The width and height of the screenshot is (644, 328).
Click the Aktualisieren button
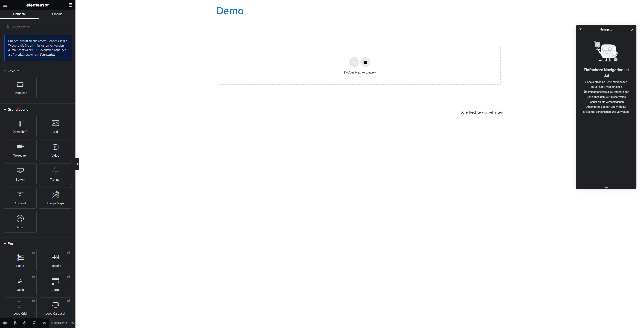(x=59, y=323)
